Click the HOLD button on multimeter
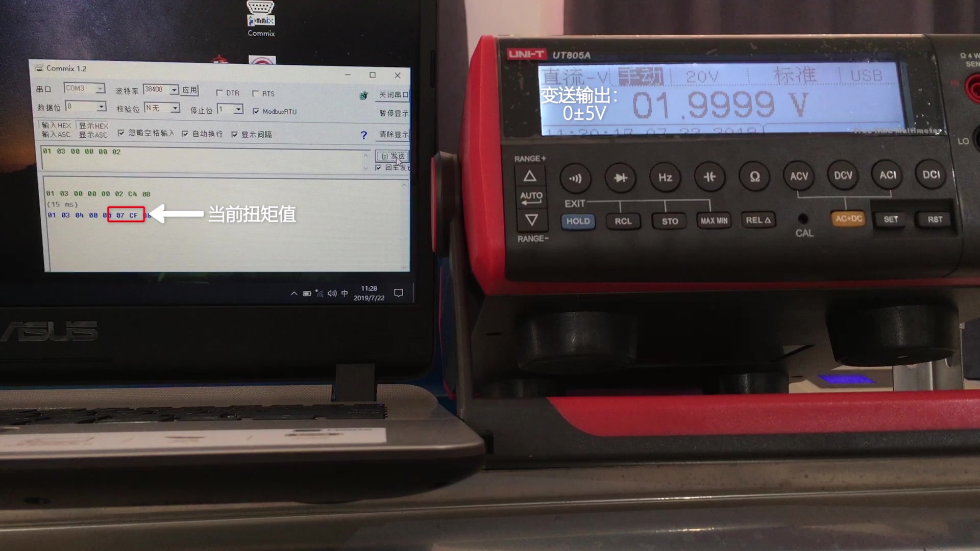This screenshot has width=980, height=551. pyautogui.click(x=577, y=221)
